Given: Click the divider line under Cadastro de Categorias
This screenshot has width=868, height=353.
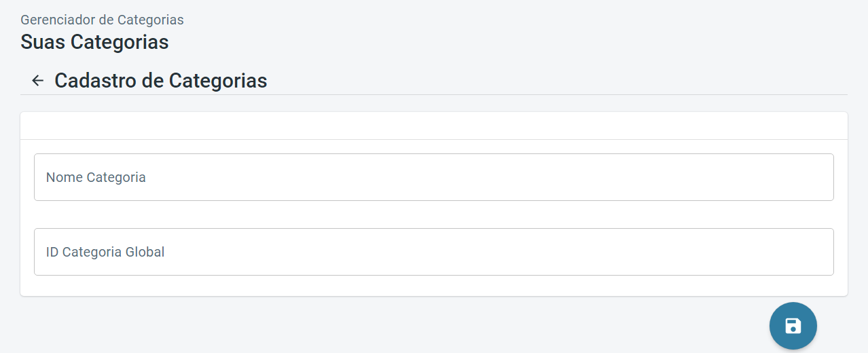Looking at the screenshot, I should point(433,94).
